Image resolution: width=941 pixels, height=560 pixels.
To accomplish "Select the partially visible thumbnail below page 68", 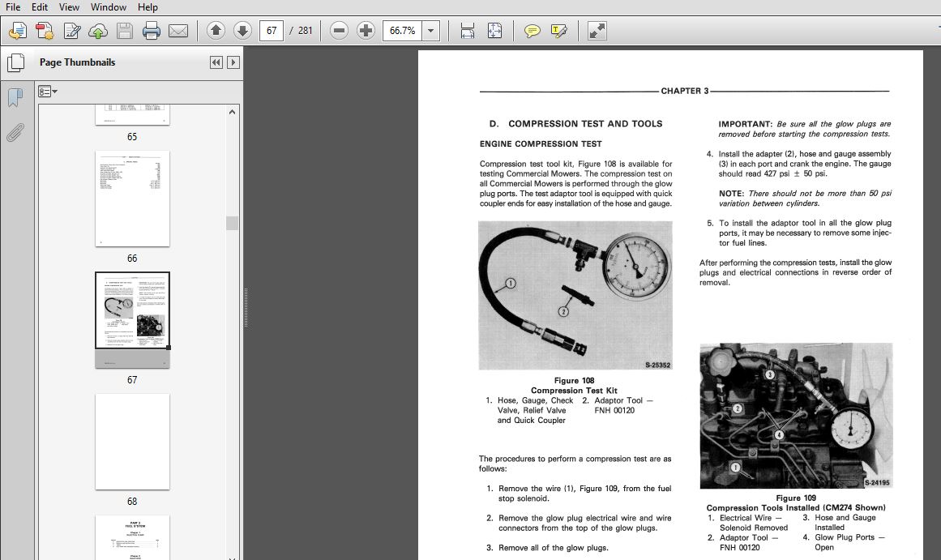I will [x=132, y=538].
